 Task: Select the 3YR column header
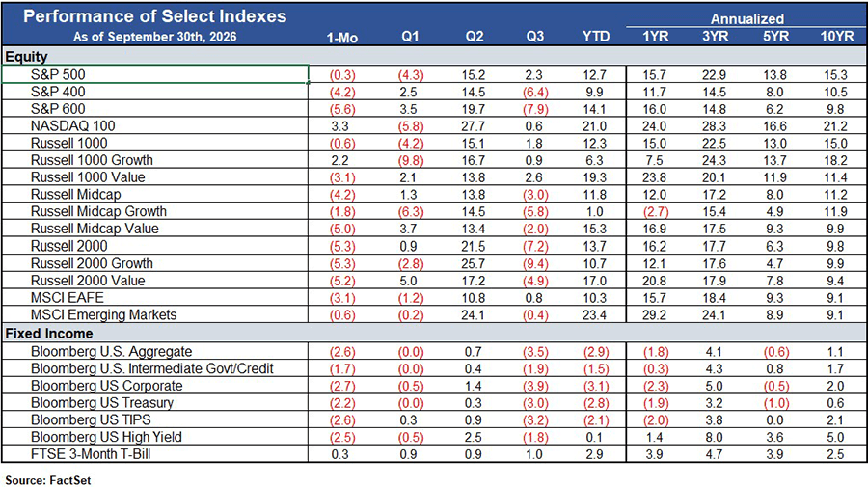tap(716, 37)
